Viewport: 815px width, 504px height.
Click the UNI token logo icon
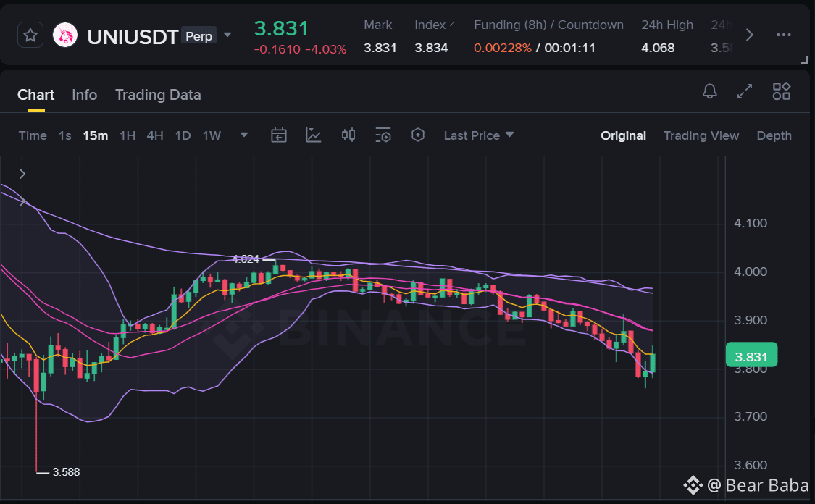(65, 35)
